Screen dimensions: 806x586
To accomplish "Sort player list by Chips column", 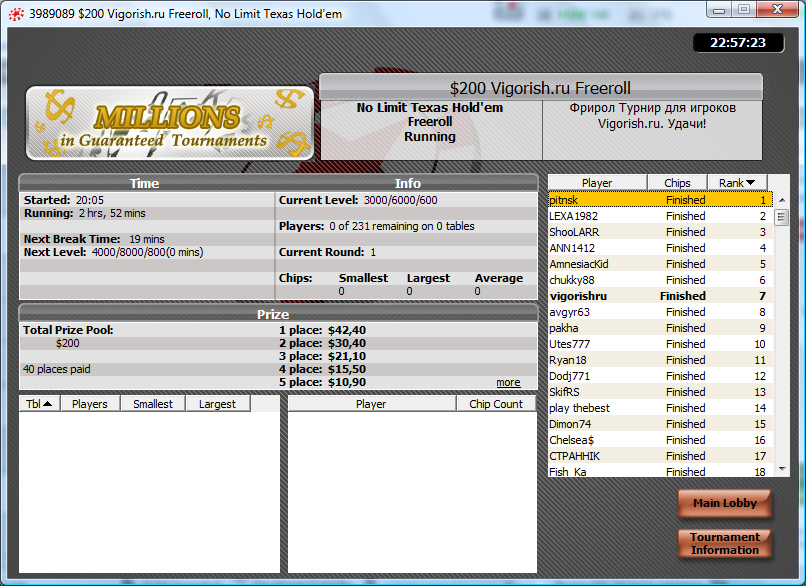I will pos(677,183).
